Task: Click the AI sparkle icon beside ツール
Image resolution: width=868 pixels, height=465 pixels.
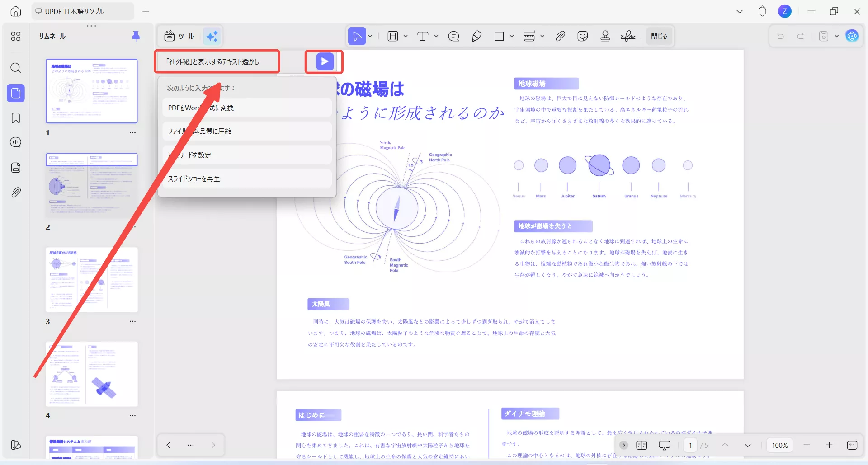Action: [212, 36]
